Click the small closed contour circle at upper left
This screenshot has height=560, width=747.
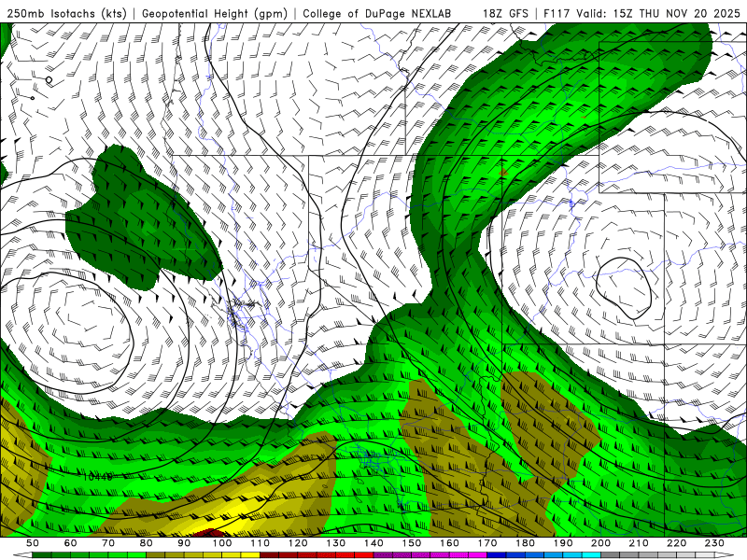49,79
